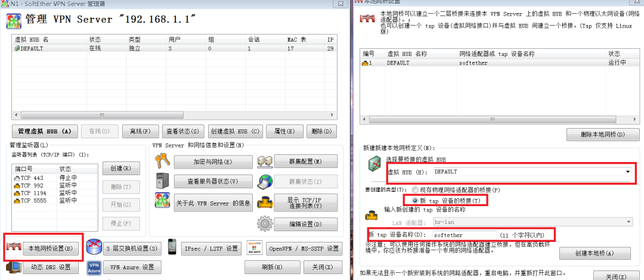644x280 pixels.
Task: Click 加密与网络(E) button
Action: point(213,162)
